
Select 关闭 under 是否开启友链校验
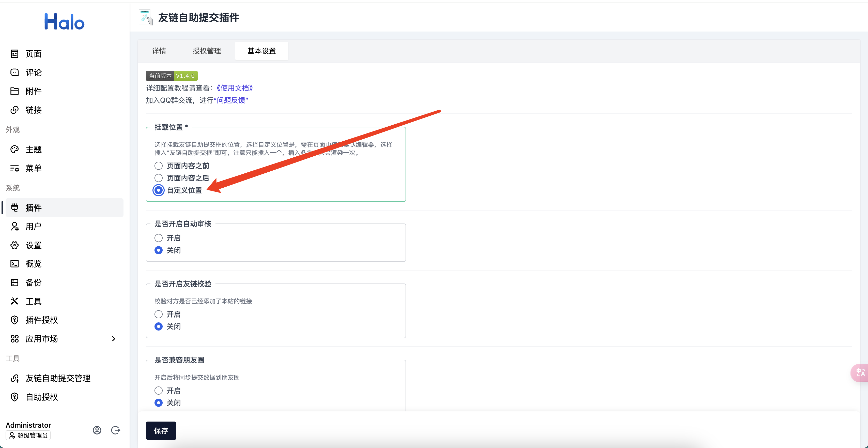click(158, 326)
